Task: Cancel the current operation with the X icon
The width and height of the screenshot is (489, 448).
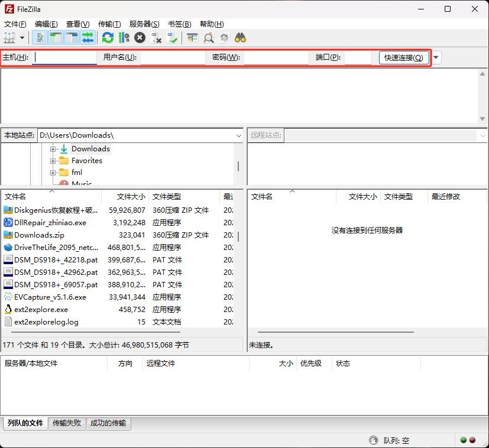Action: click(140, 38)
